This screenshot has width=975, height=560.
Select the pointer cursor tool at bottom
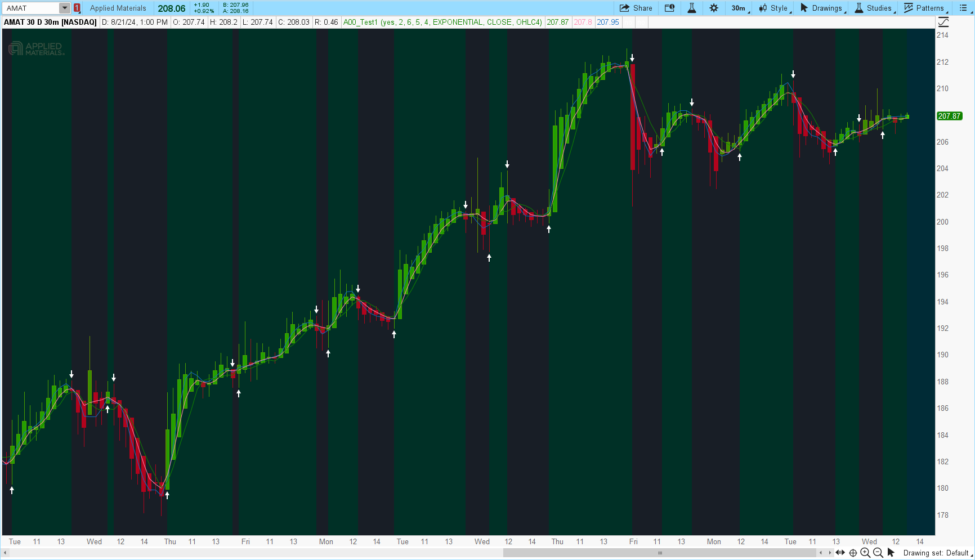[x=891, y=553]
